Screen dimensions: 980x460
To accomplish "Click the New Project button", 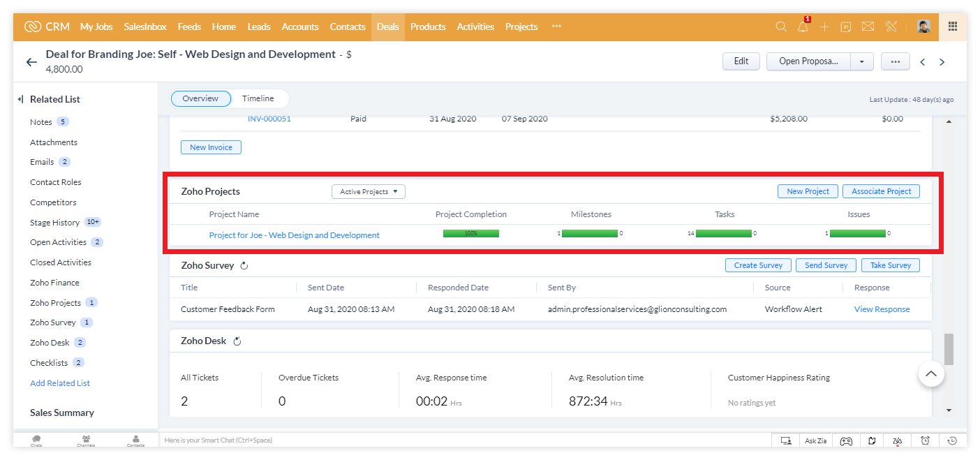I will (808, 191).
